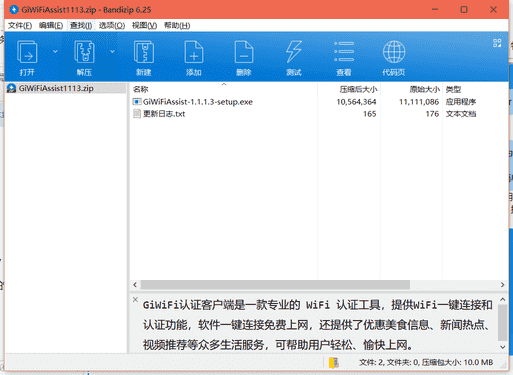Screen dimensions: 513x375
Task: Click the Extract (解压) toolbar icon
Action: 84,52
